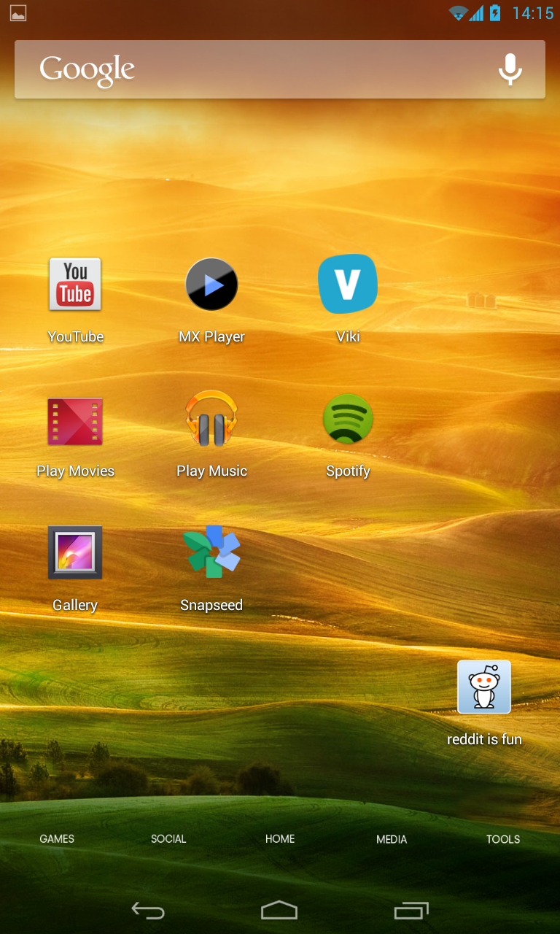Tap the battery charging icon

pyautogui.click(x=495, y=13)
